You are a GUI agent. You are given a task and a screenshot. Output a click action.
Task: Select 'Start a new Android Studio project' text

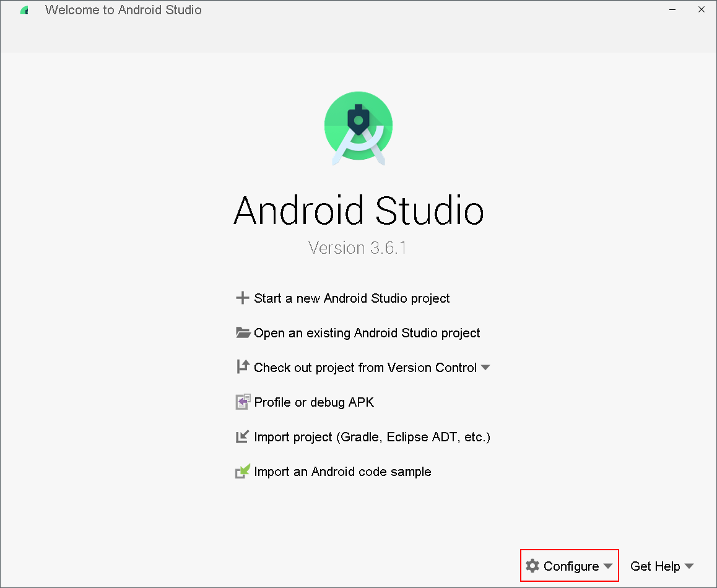[352, 298]
